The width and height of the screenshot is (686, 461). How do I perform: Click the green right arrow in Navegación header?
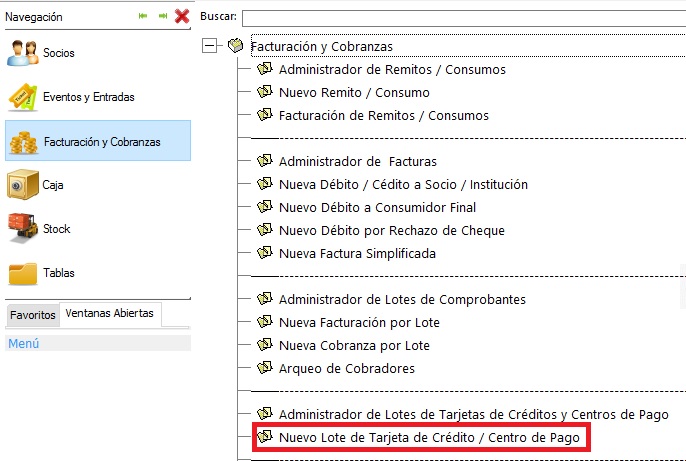[x=162, y=16]
